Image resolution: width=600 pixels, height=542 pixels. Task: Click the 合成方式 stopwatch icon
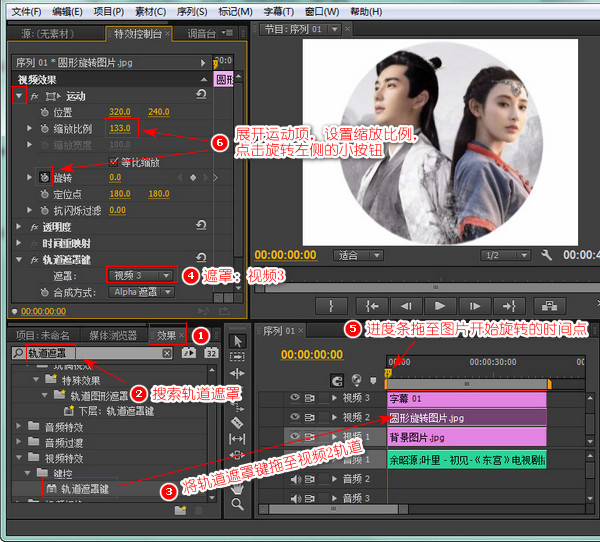pos(45,292)
